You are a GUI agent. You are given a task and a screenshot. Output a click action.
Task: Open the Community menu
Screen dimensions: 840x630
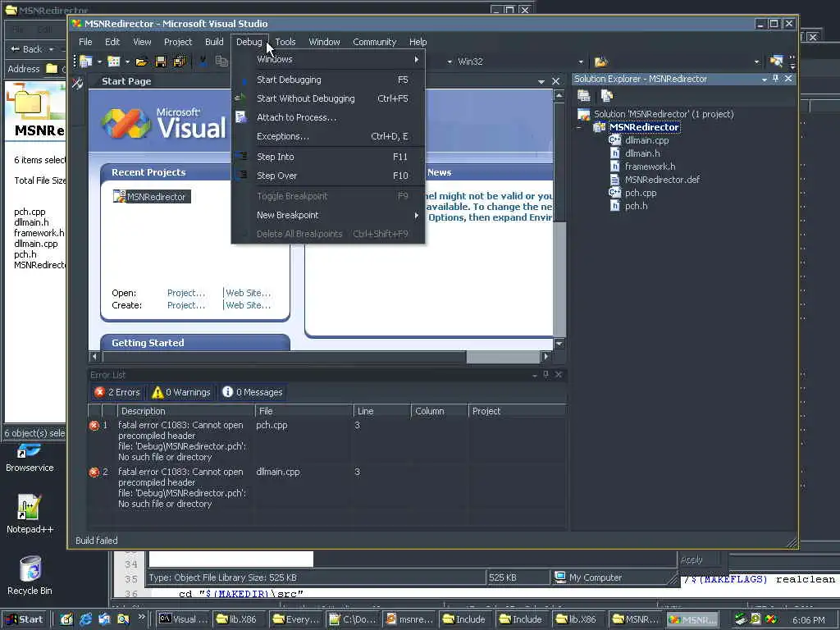click(374, 42)
